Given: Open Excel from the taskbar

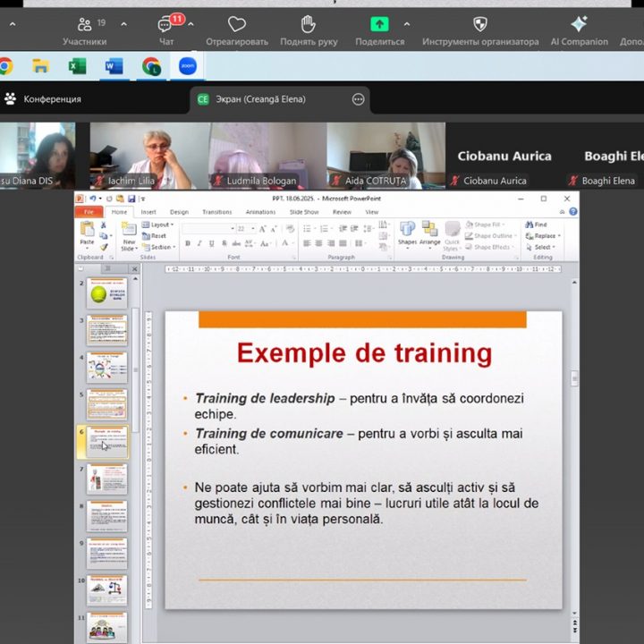Looking at the screenshot, I should tap(77, 66).
